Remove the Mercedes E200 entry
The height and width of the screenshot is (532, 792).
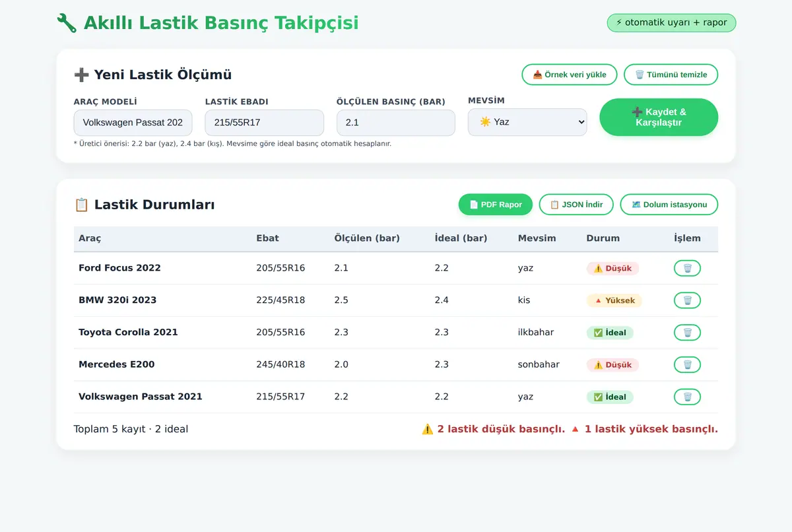coord(687,364)
